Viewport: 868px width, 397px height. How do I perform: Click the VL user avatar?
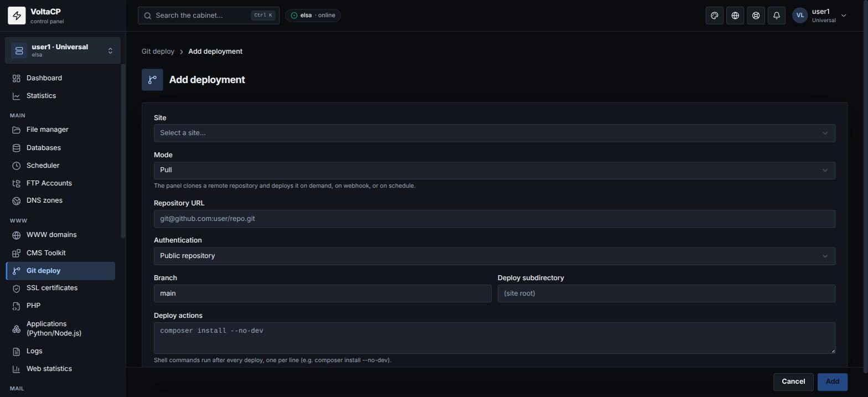800,16
